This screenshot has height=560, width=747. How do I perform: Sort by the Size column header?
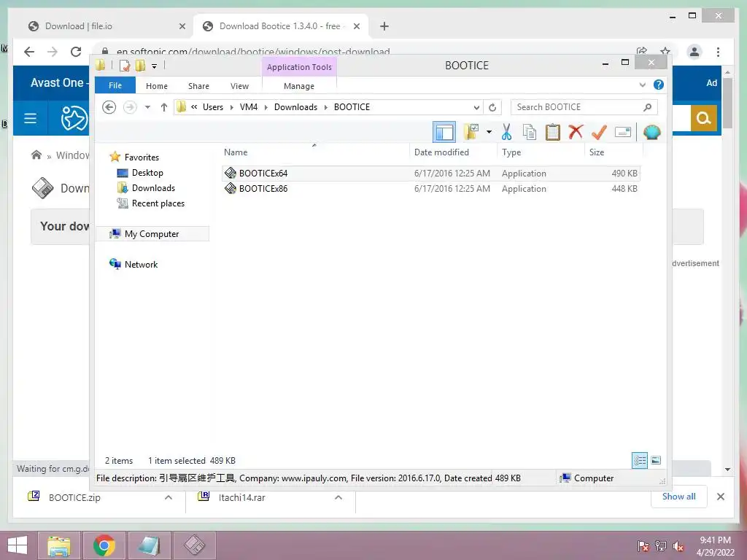614,152
